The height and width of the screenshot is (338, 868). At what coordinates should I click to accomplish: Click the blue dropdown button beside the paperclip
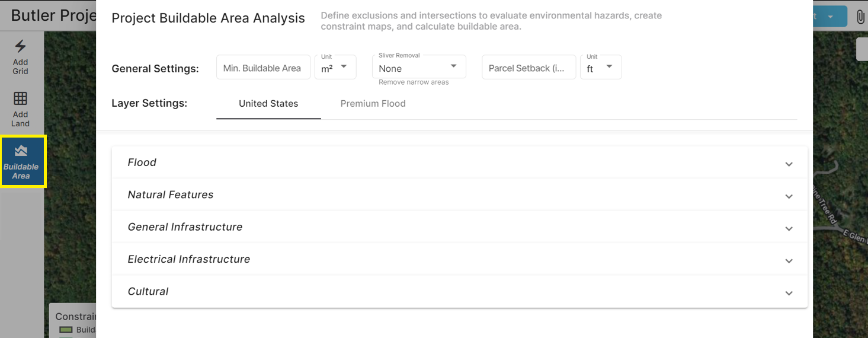pyautogui.click(x=830, y=17)
